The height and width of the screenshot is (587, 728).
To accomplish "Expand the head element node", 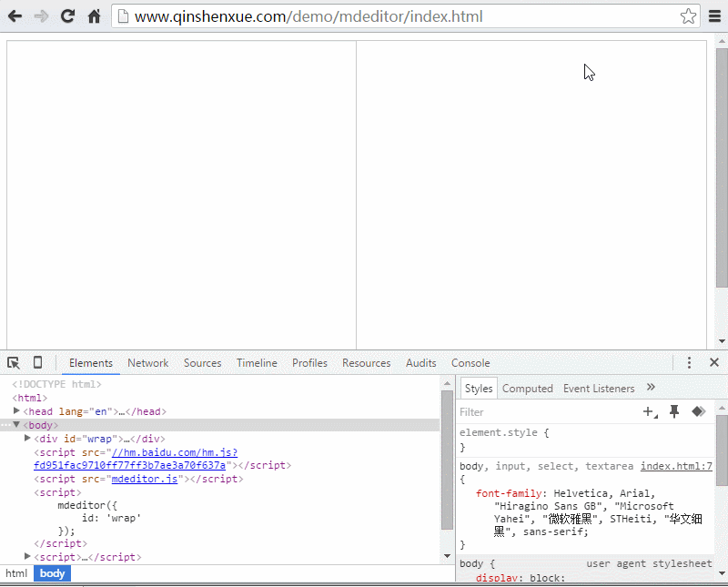I will [x=16, y=411].
